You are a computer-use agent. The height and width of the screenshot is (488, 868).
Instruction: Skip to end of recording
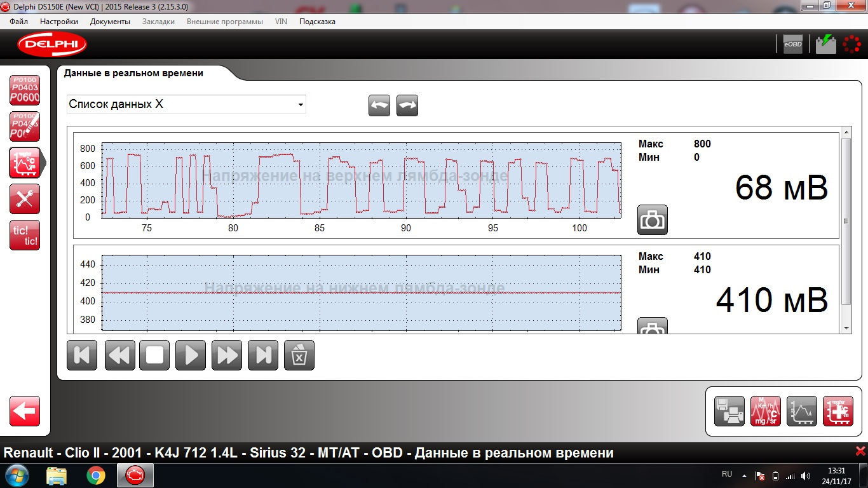click(263, 355)
